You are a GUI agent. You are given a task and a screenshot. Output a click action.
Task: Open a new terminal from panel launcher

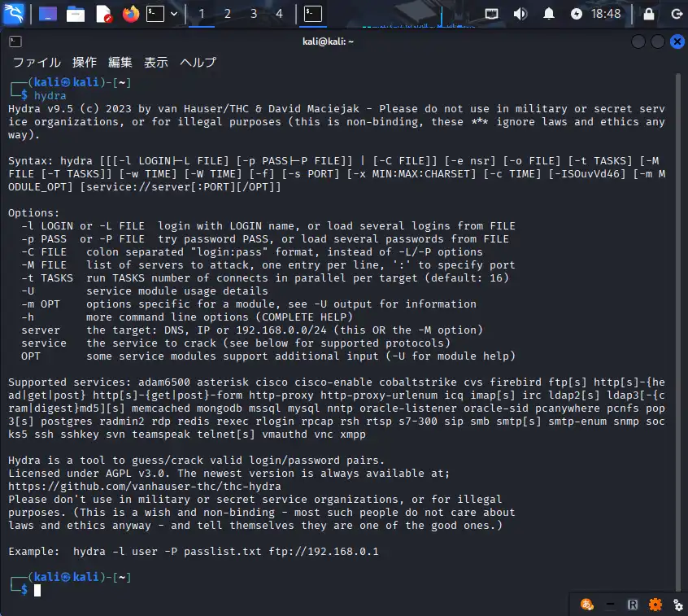point(155,14)
